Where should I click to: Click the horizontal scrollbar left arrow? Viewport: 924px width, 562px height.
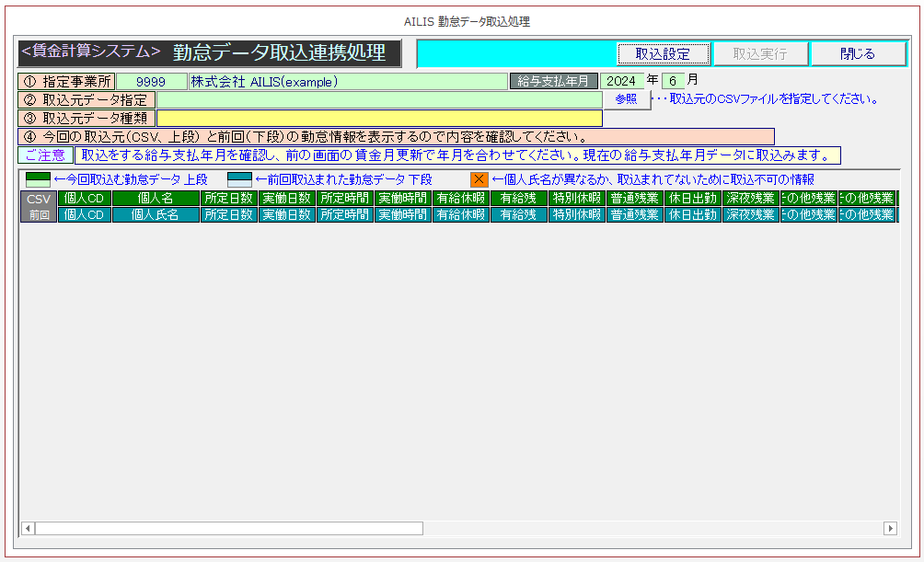28,528
